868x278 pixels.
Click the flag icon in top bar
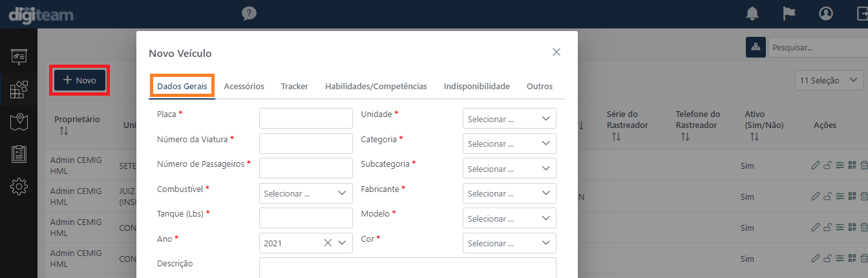tap(789, 14)
